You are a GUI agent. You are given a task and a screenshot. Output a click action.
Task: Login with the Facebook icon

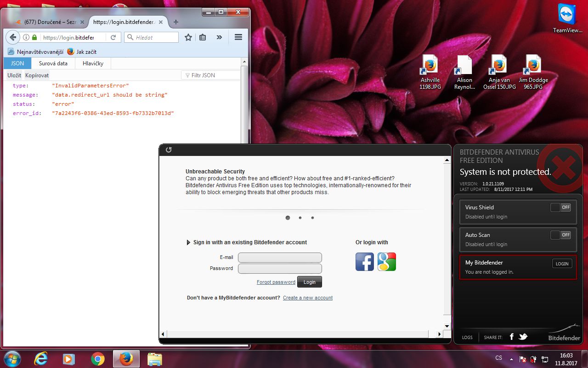[365, 262]
